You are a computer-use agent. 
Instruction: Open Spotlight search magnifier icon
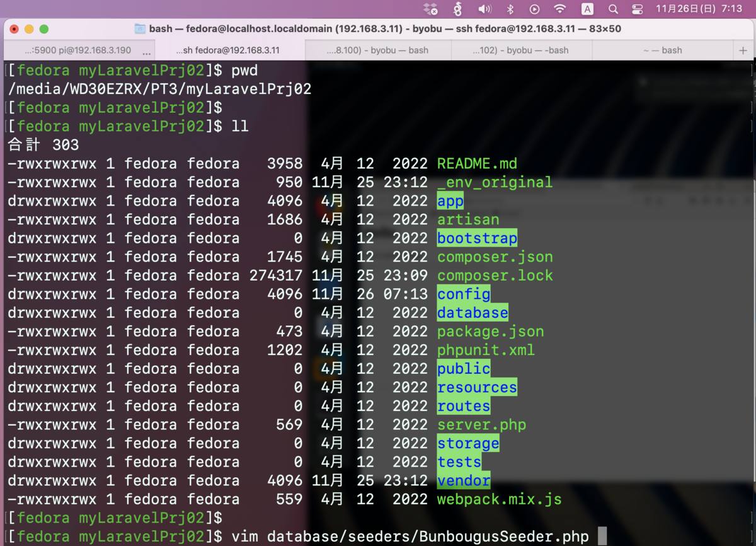(613, 9)
